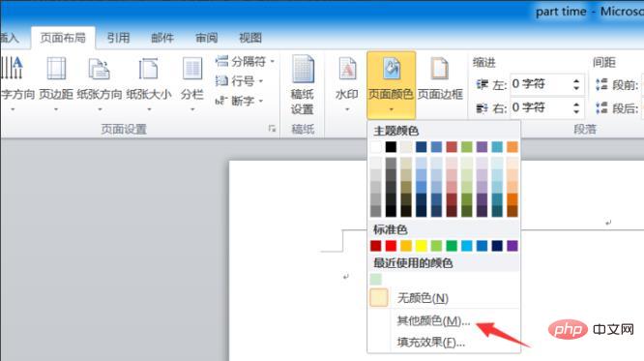The image size is (644, 361).
Task: Click the 纸张方向 orientation icon
Action: coord(100,69)
